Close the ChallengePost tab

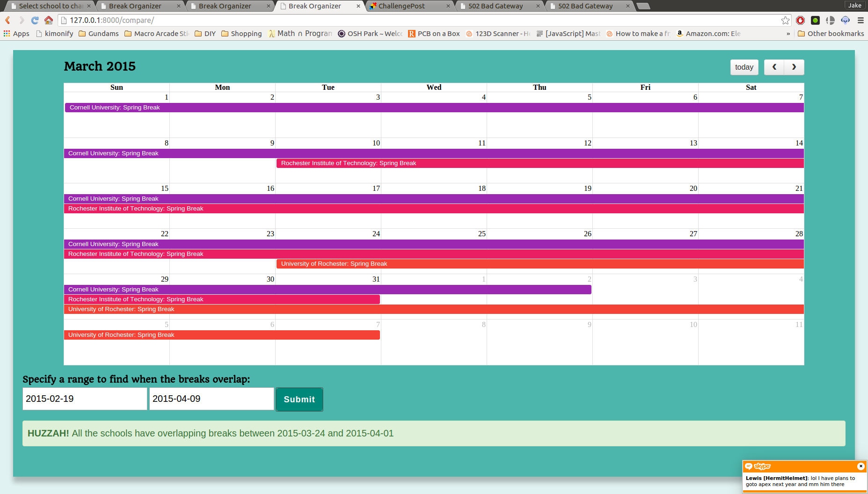click(x=448, y=6)
